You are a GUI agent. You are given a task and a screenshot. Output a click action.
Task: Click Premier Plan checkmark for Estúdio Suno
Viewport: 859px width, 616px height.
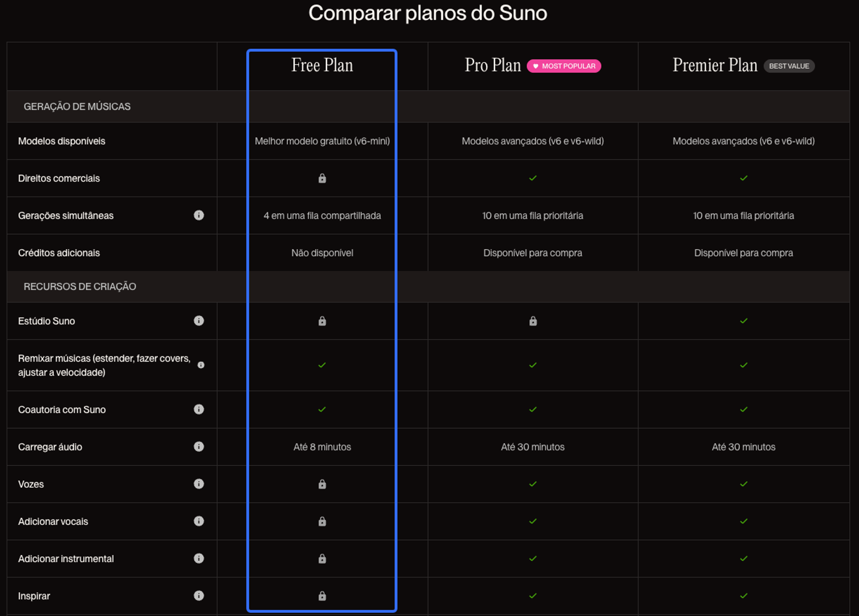[x=744, y=321]
